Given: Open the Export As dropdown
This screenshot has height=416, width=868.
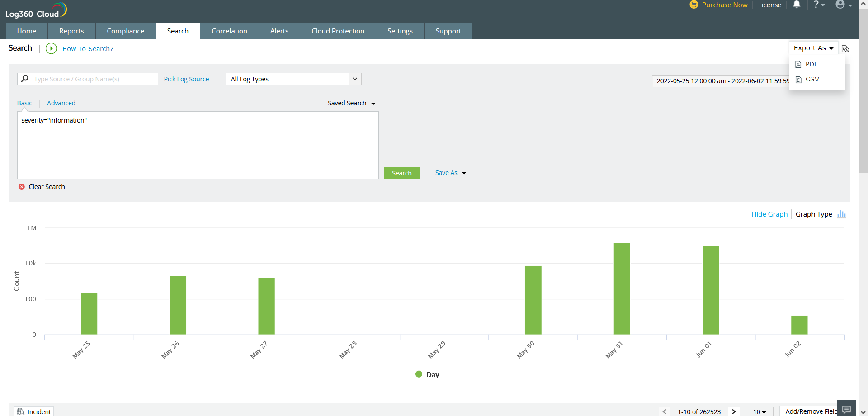Looking at the screenshot, I should (813, 48).
